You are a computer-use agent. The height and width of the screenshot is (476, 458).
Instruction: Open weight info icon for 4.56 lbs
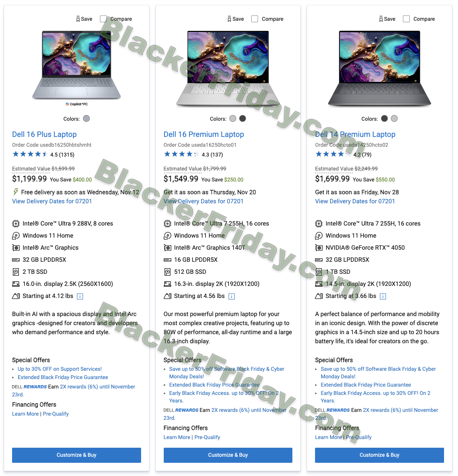pos(232,296)
